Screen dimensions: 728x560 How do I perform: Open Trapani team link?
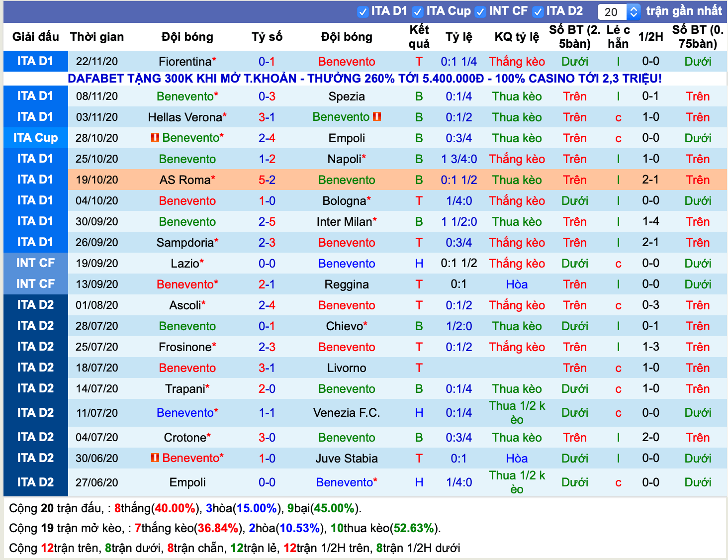[185, 389]
